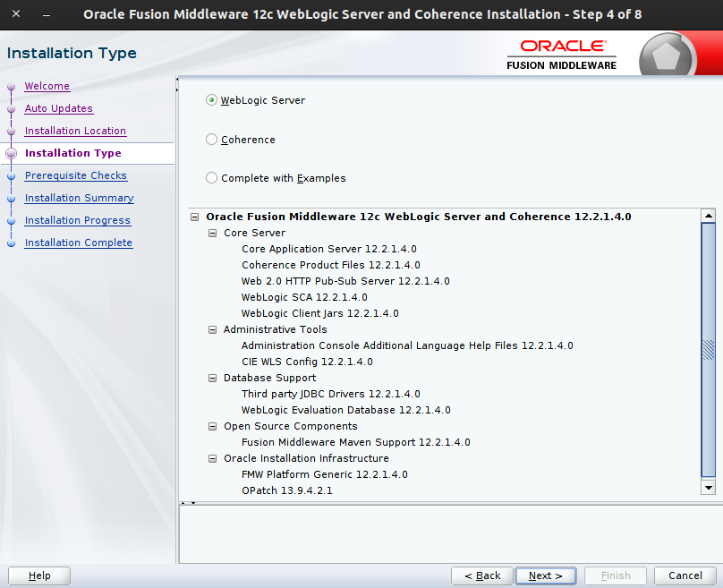This screenshot has height=588, width=723.
Task: Click the scrollbar up arrow
Action: click(x=709, y=216)
